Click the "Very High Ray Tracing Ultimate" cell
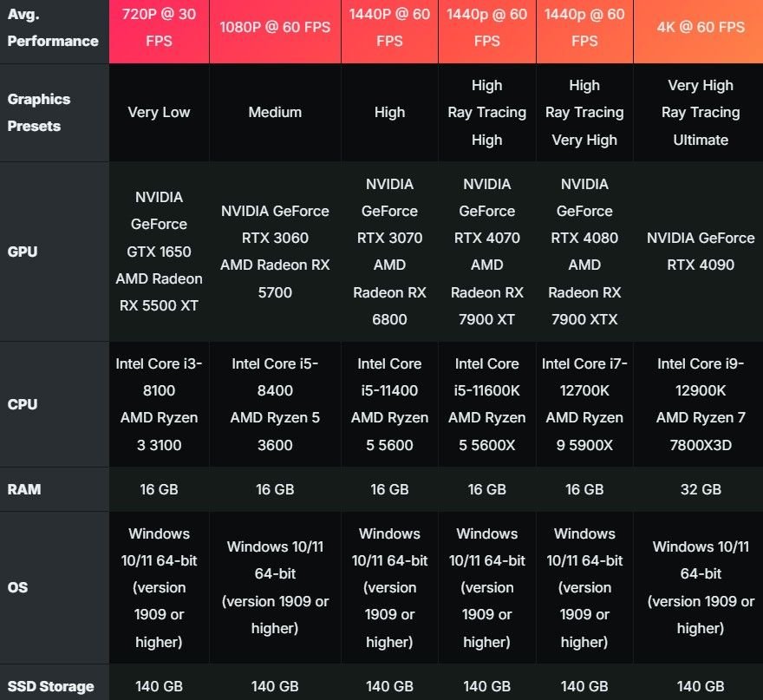This screenshot has width=763, height=700. point(698,113)
